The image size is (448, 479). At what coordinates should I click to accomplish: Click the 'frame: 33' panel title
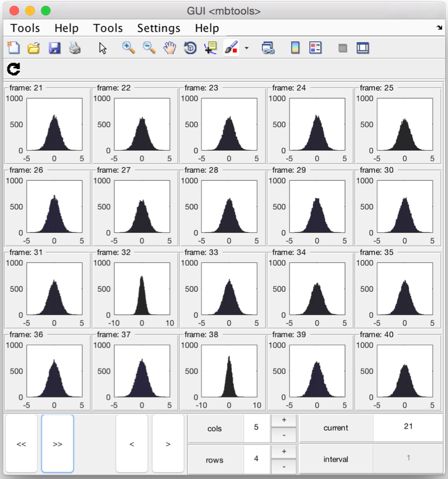pyautogui.click(x=201, y=252)
